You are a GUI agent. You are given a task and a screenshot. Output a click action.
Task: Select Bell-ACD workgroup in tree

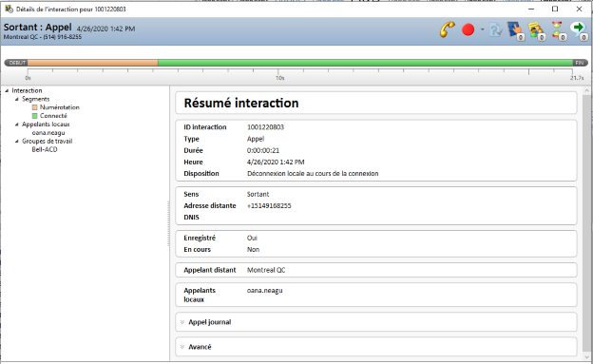pos(45,149)
